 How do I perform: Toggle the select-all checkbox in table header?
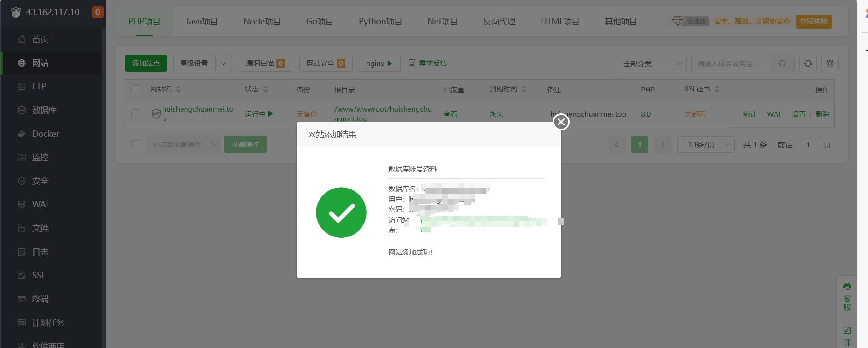click(136, 90)
